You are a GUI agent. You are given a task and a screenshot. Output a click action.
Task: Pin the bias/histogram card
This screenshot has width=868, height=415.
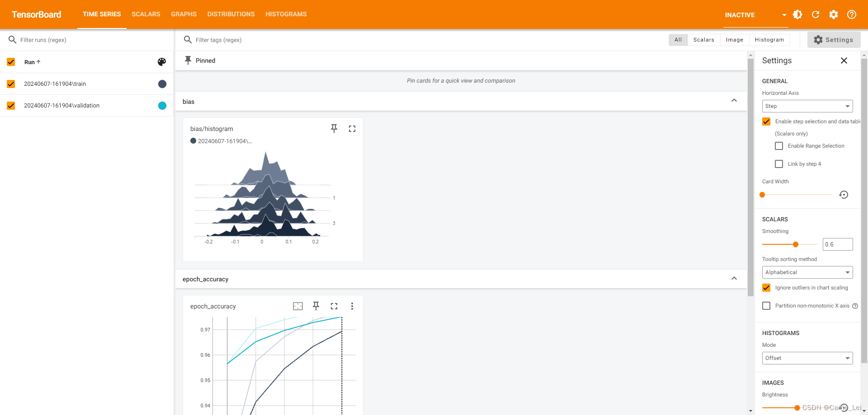[x=334, y=129]
